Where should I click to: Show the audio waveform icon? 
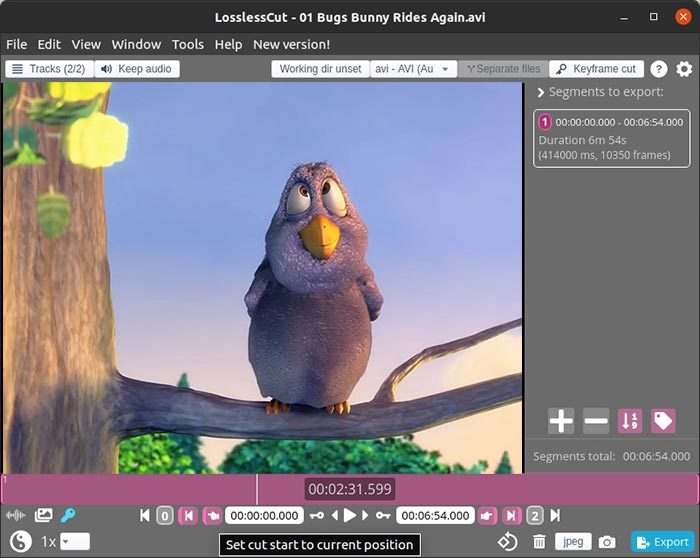tap(16, 516)
